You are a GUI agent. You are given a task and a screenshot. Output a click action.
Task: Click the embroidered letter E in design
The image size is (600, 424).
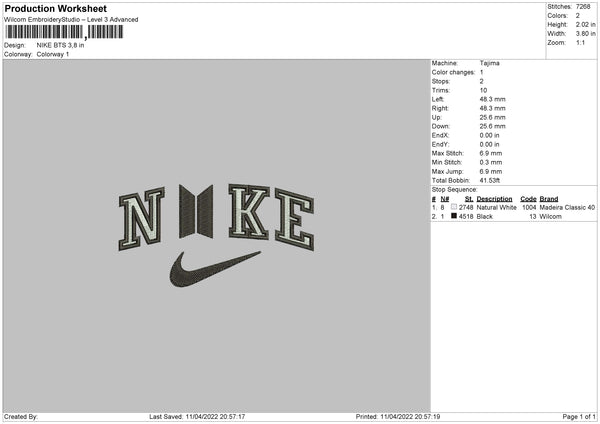coord(294,219)
